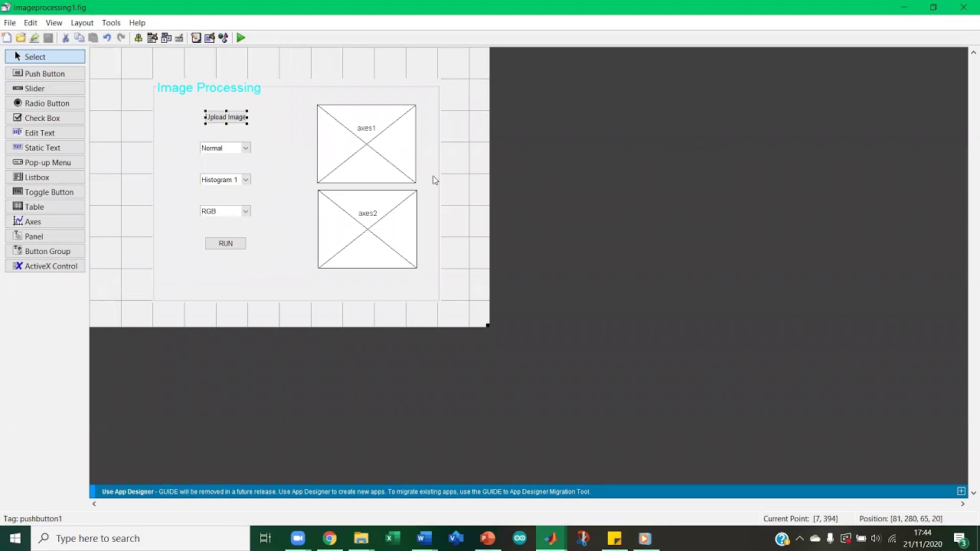Image resolution: width=980 pixels, height=551 pixels.
Task: Select the axes1 placeholder
Action: tap(367, 144)
